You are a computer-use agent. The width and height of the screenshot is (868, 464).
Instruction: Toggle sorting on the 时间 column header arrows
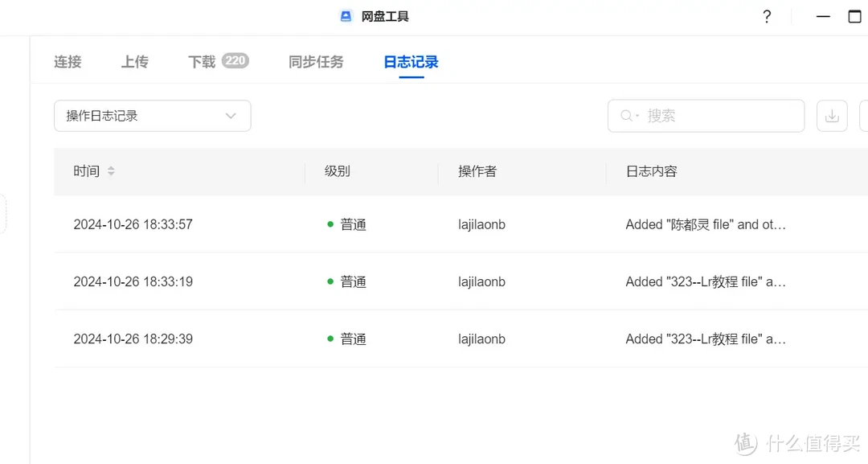point(110,170)
